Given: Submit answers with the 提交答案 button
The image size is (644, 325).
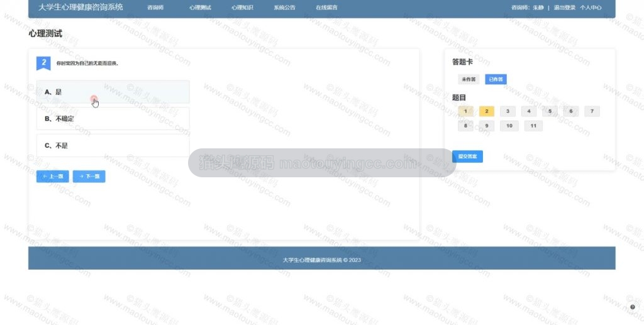Looking at the screenshot, I should pos(467,157).
